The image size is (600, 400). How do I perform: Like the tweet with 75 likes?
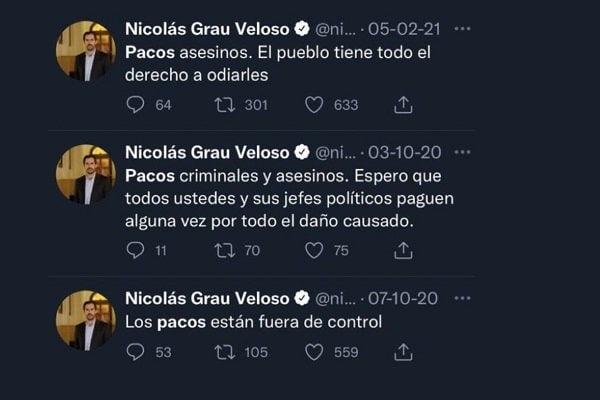[x=314, y=250]
